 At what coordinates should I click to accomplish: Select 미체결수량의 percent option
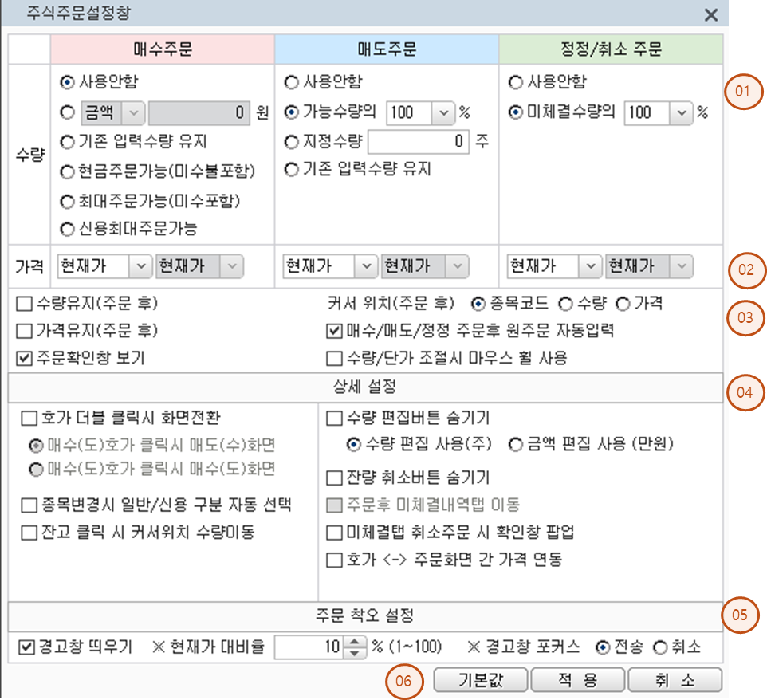[515, 112]
